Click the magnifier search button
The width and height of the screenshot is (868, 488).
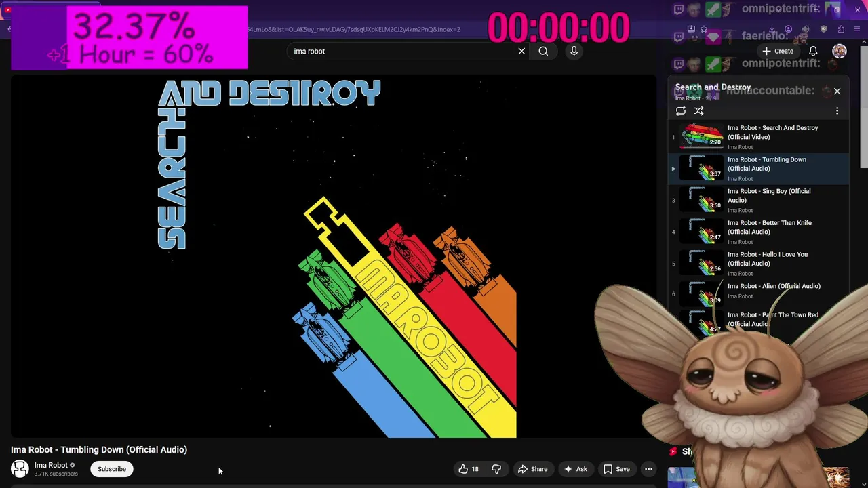pyautogui.click(x=543, y=51)
